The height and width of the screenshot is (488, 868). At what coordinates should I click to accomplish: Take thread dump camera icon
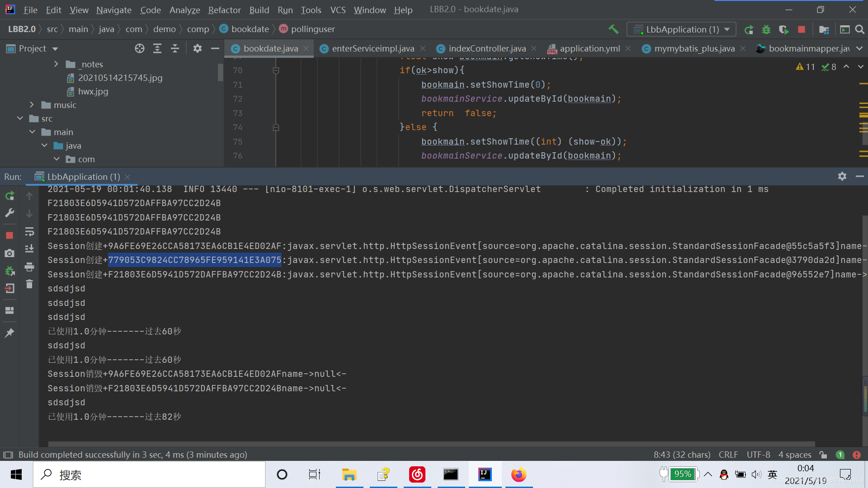coord(9,253)
